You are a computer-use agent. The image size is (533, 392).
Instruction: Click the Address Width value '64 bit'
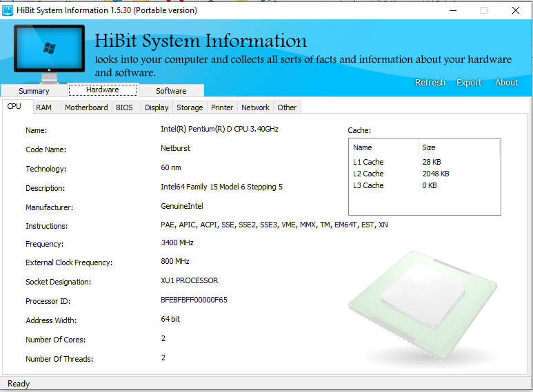tap(170, 319)
